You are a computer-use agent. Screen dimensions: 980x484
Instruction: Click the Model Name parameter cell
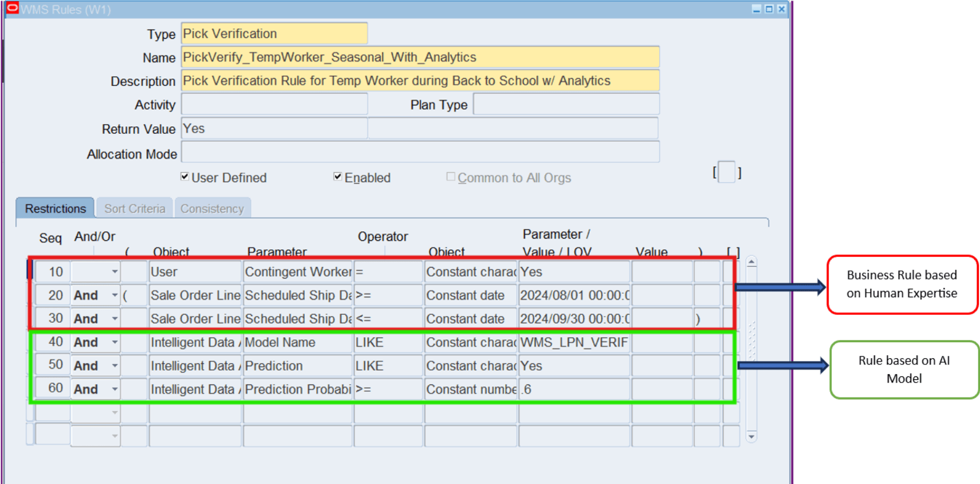297,342
